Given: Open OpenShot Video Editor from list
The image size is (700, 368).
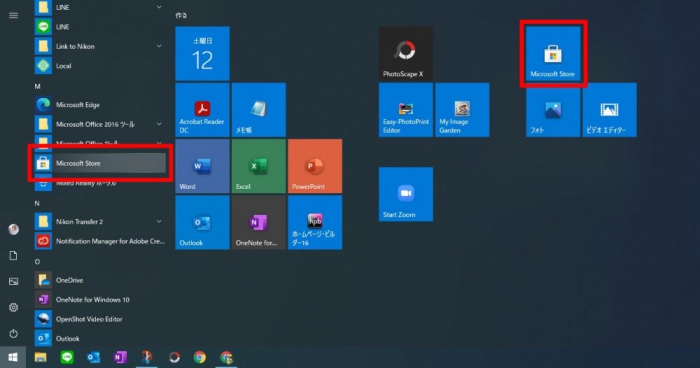Looking at the screenshot, I should click(100, 319).
